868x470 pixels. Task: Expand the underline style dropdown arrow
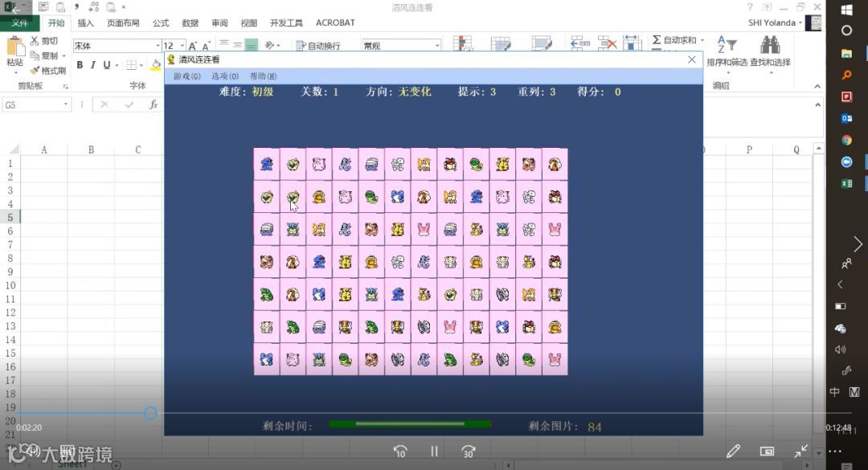[x=117, y=65]
